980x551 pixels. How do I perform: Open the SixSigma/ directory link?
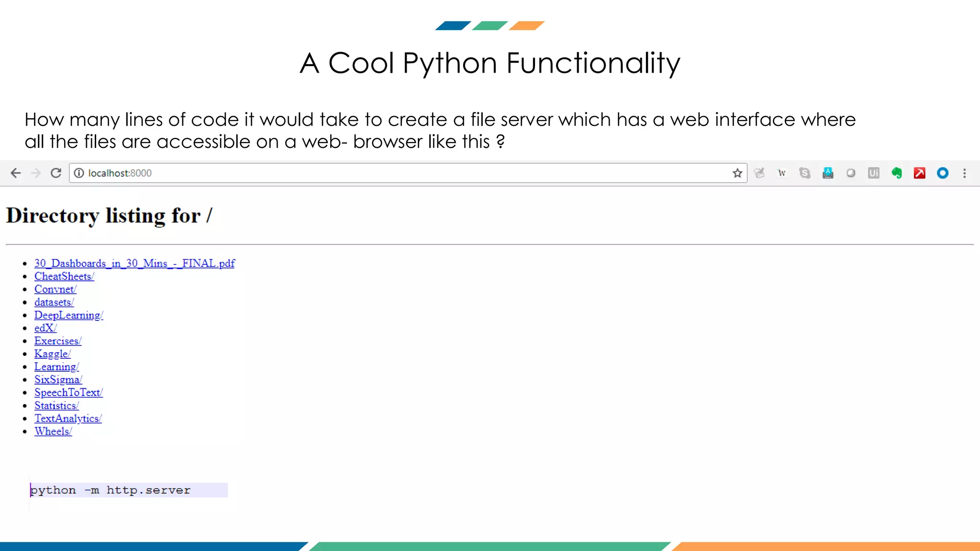point(58,380)
